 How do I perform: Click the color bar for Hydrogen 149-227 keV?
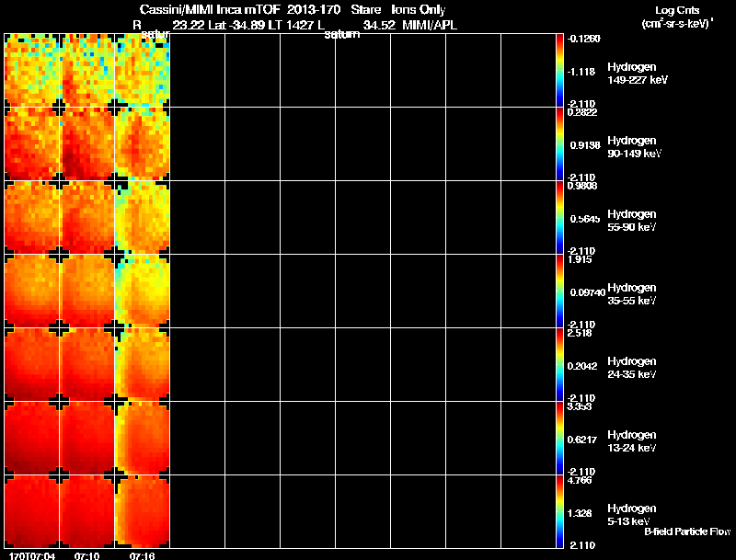tap(559, 70)
